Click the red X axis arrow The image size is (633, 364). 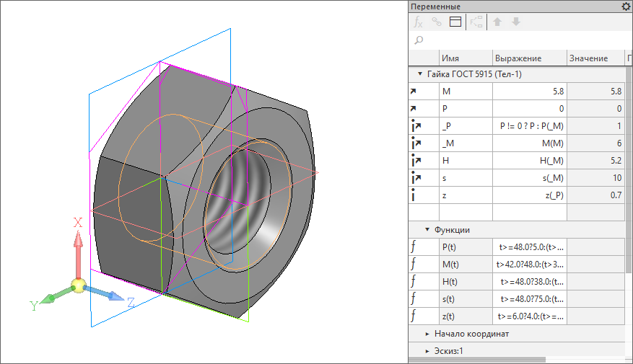coord(79,249)
